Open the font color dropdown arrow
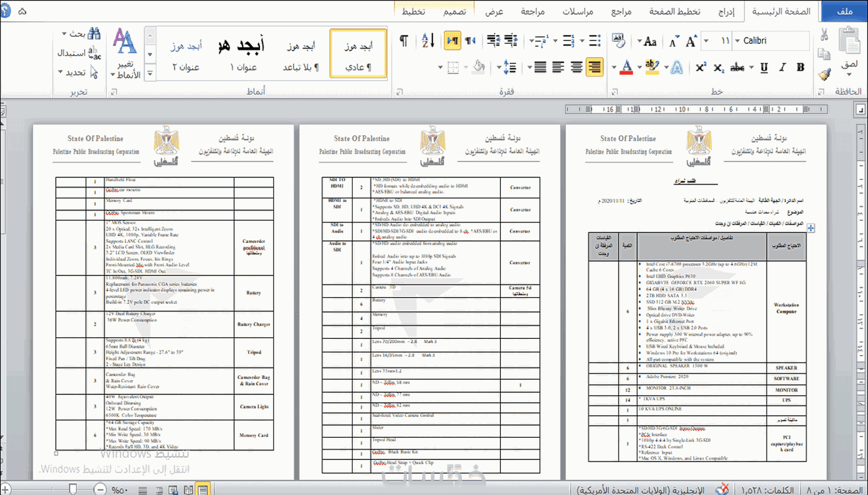Viewport: 868px width, 495px height. click(614, 67)
